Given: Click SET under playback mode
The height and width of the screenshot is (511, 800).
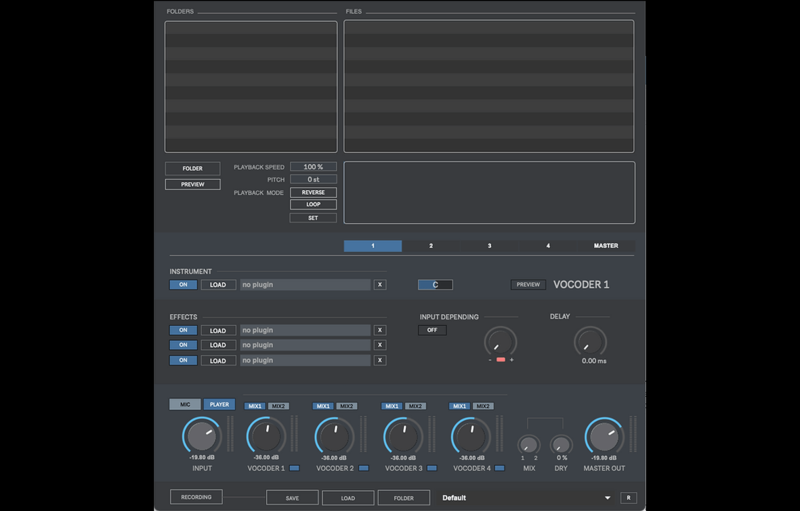Looking at the screenshot, I should [x=313, y=218].
